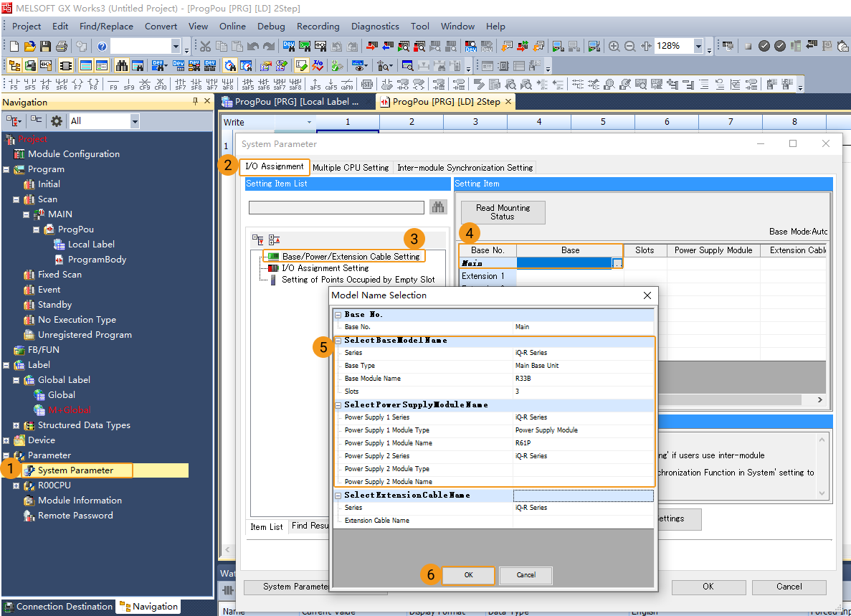The width and height of the screenshot is (851, 616).
Task: Click the Setting Item List search field
Action: click(x=336, y=208)
